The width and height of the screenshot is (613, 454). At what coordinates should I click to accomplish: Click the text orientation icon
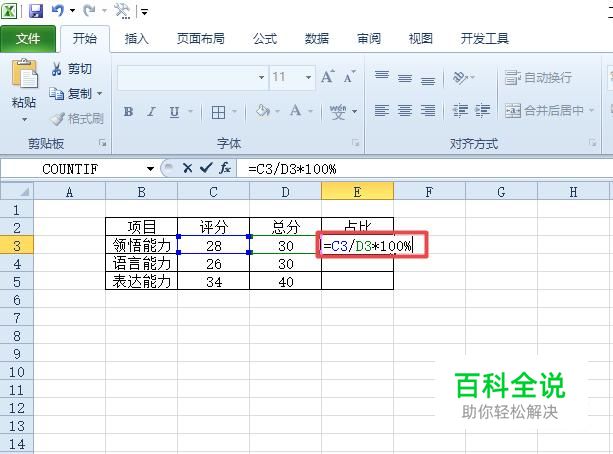pyautogui.click(x=461, y=77)
